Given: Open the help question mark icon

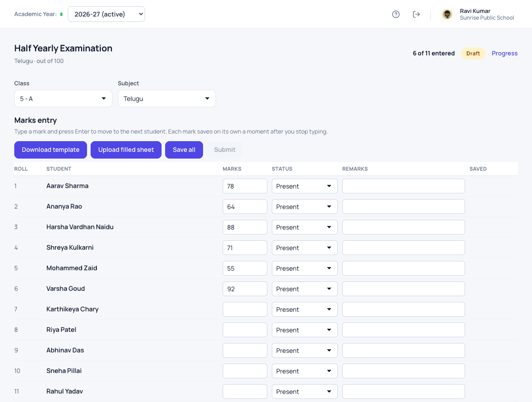Looking at the screenshot, I should (x=395, y=14).
